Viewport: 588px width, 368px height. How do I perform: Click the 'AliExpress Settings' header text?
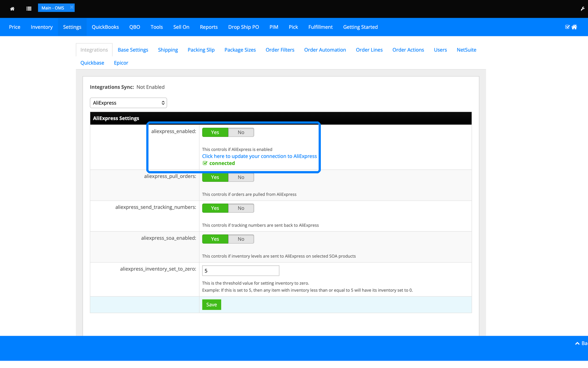[x=116, y=118]
